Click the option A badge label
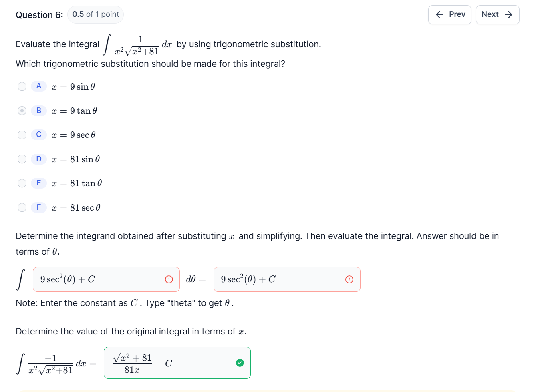The image size is (540, 392). (38, 86)
